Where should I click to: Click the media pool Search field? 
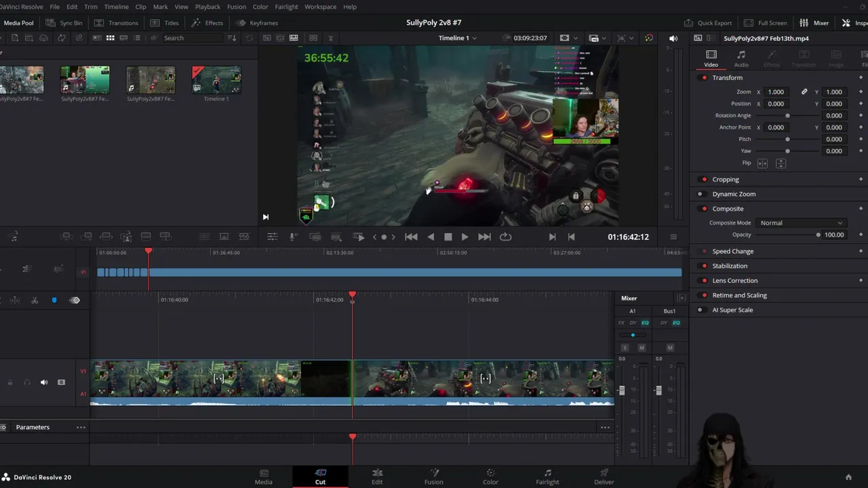[192, 38]
